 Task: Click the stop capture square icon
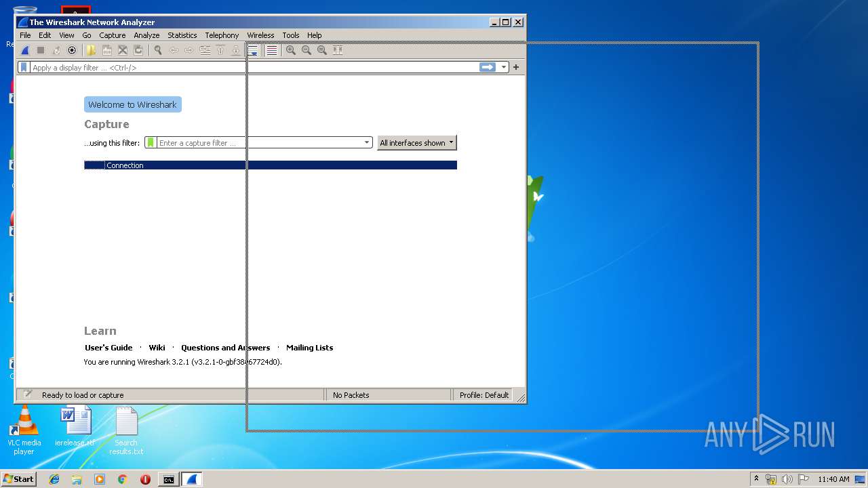click(41, 50)
